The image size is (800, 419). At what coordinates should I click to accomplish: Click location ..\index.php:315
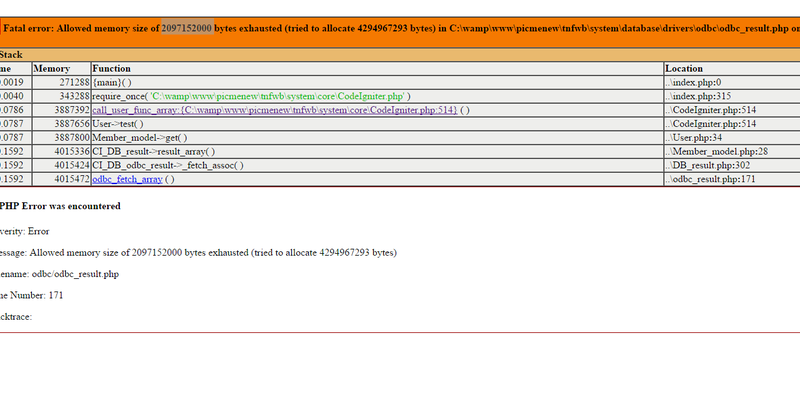pyautogui.click(x=698, y=96)
